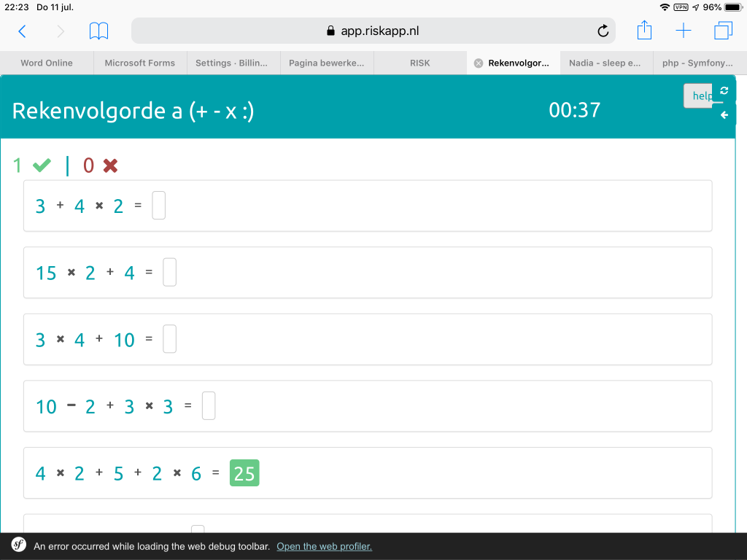Close the Rekenvolgorde tab

click(x=479, y=63)
